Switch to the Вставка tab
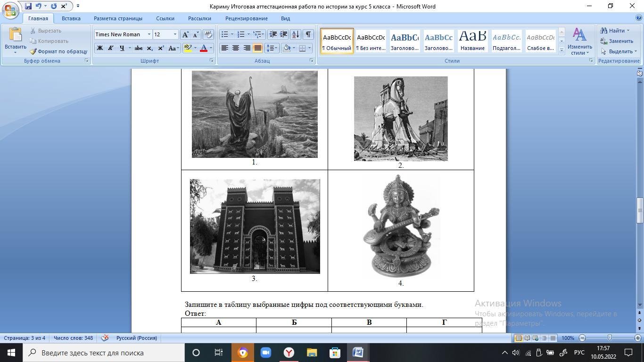 coord(71,18)
